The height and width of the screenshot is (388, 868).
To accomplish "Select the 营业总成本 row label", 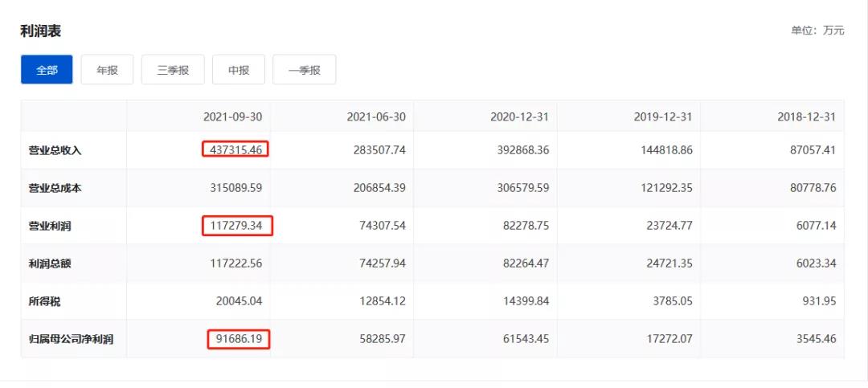I will point(55,188).
